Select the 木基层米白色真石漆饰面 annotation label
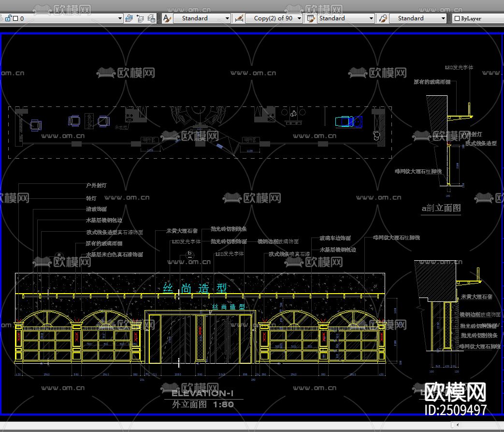Image resolution: width=504 pixels, height=432 pixels. click(x=115, y=254)
